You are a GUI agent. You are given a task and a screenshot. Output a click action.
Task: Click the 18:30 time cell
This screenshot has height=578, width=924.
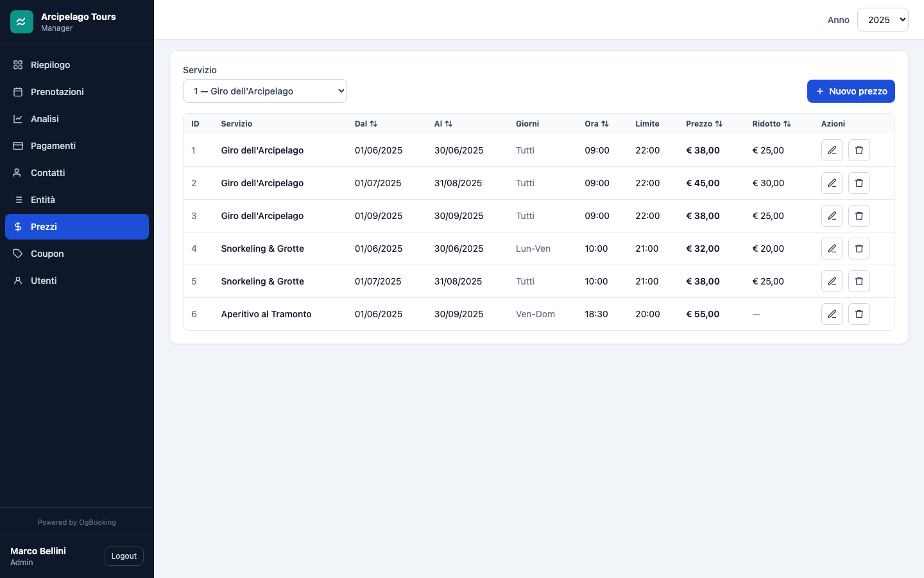pyautogui.click(x=596, y=314)
